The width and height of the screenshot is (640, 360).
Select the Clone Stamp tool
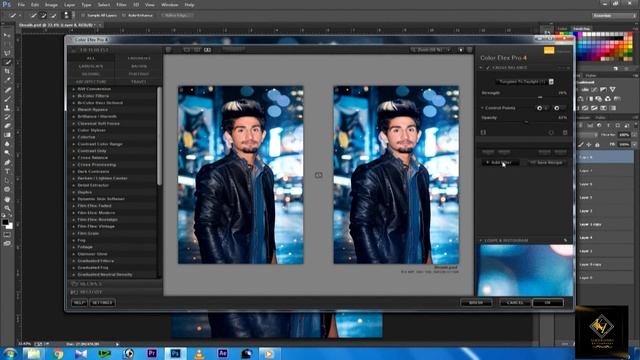[7, 108]
